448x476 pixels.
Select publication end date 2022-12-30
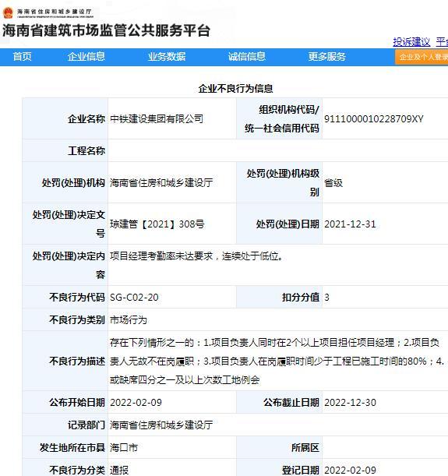[x=350, y=403]
